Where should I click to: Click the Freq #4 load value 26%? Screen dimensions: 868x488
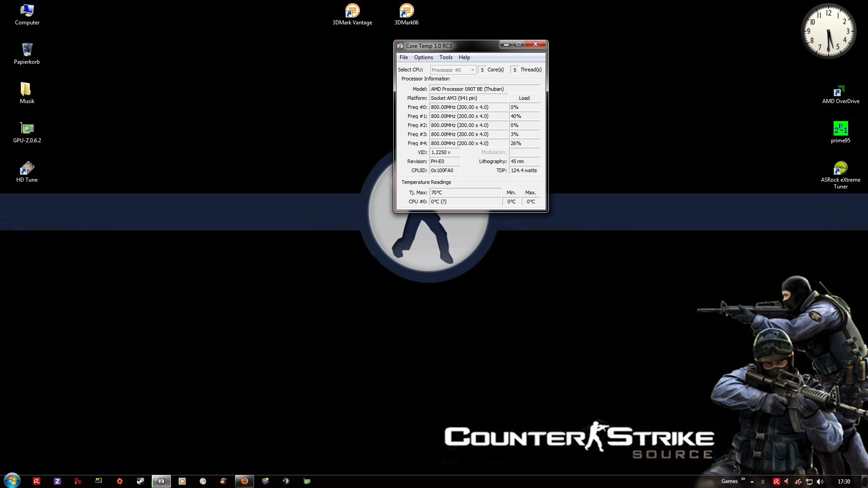[x=524, y=143]
